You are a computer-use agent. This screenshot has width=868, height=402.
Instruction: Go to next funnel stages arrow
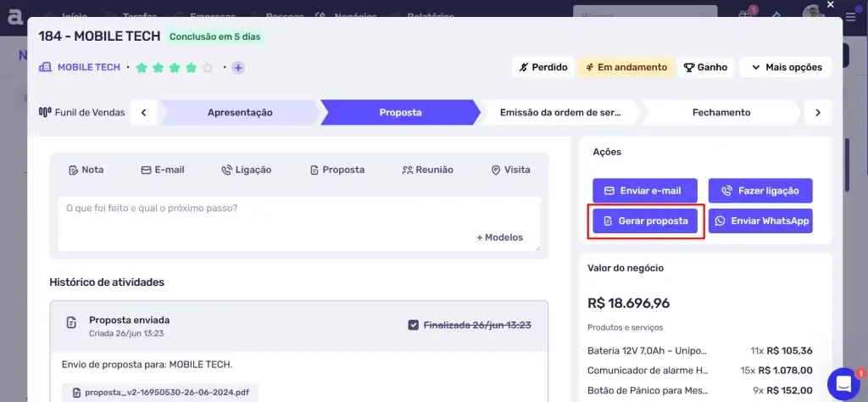(x=818, y=113)
